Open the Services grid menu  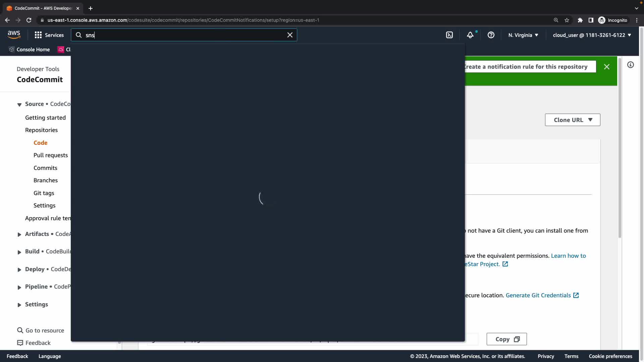[x=49, y=35]
